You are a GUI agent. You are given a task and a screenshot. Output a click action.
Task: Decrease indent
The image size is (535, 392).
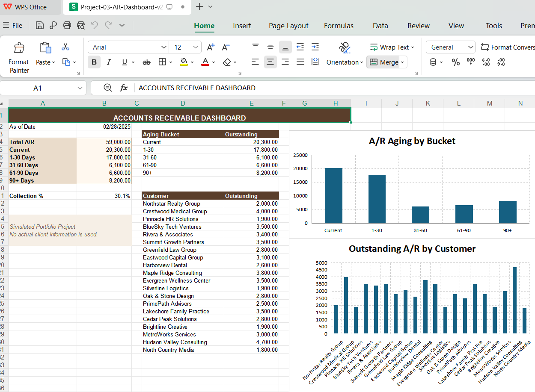[300, 47]
